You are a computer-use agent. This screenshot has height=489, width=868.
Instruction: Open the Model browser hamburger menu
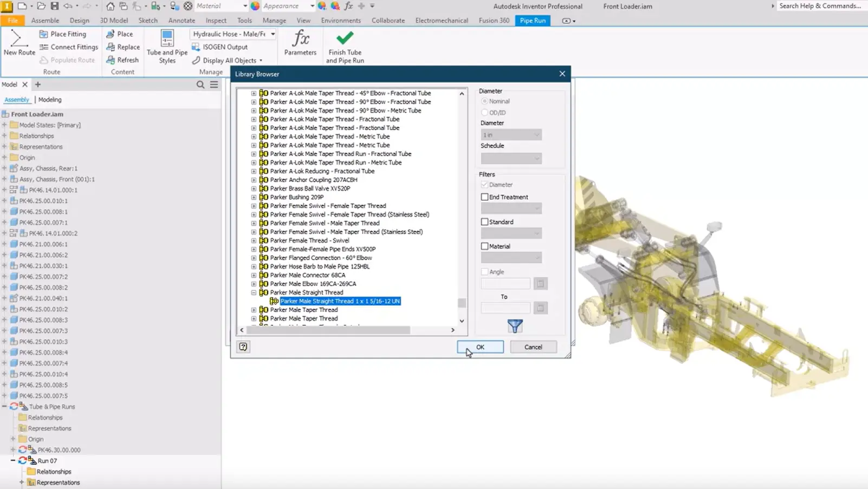(x=214, y=84)
